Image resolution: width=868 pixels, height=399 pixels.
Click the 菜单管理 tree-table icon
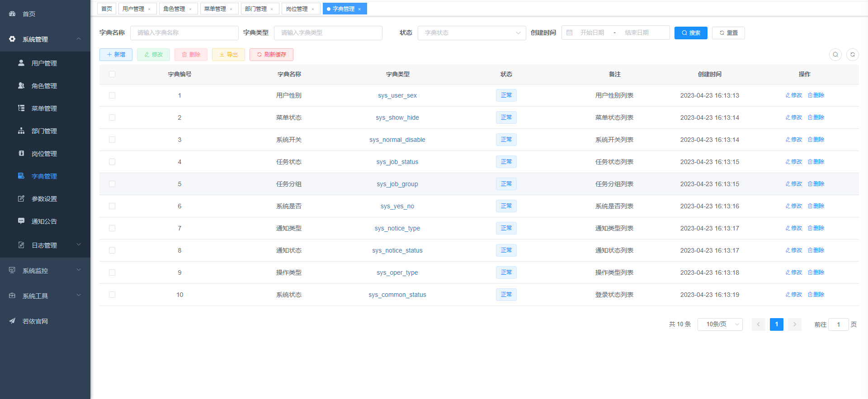click(x=21, y=108)
